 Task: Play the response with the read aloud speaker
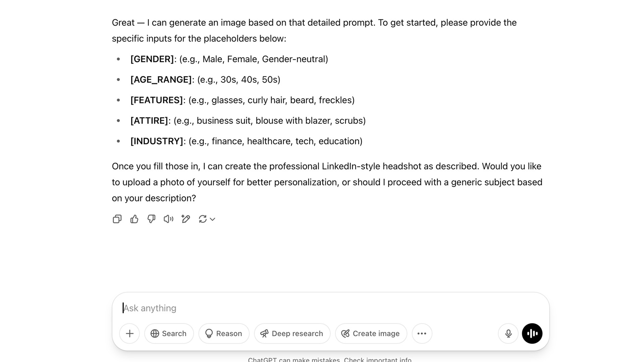(168, 219)
